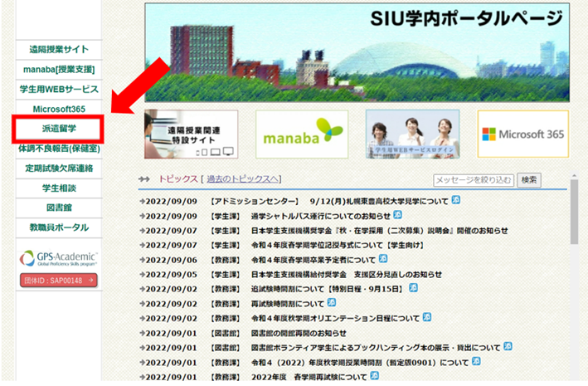Click the GPS-Academic logo

(59, 258)
